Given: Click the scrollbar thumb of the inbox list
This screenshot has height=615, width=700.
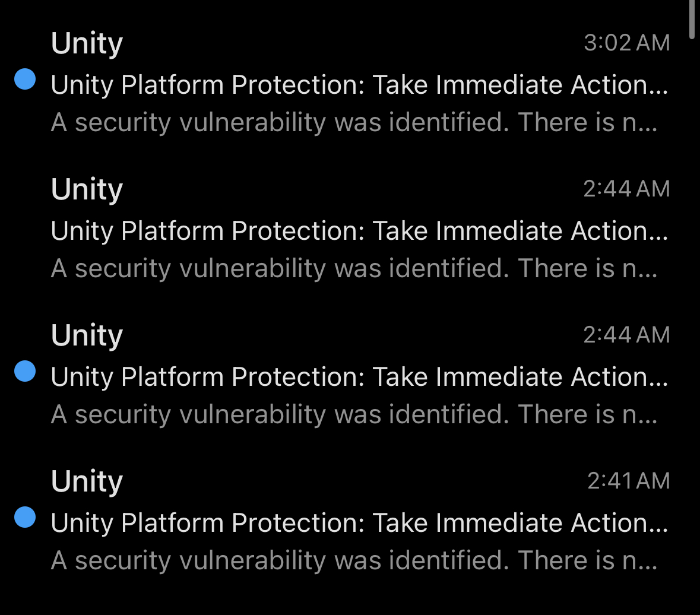Looking at the screenshot, I should [x=692, y=19].
